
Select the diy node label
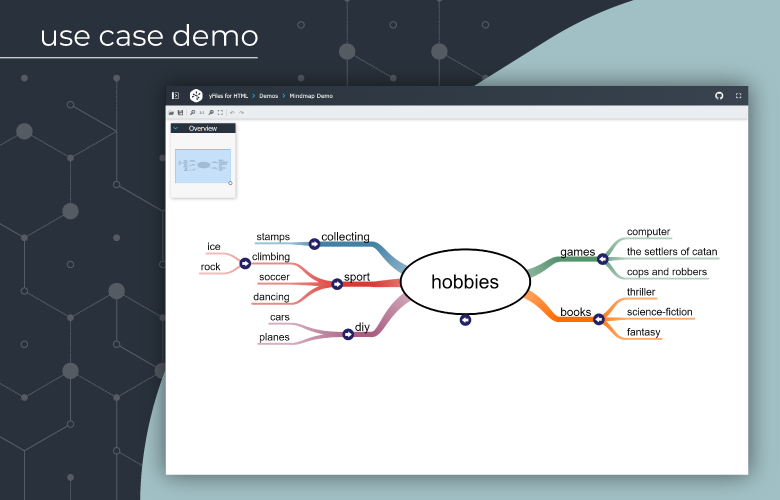pos(362,327)
